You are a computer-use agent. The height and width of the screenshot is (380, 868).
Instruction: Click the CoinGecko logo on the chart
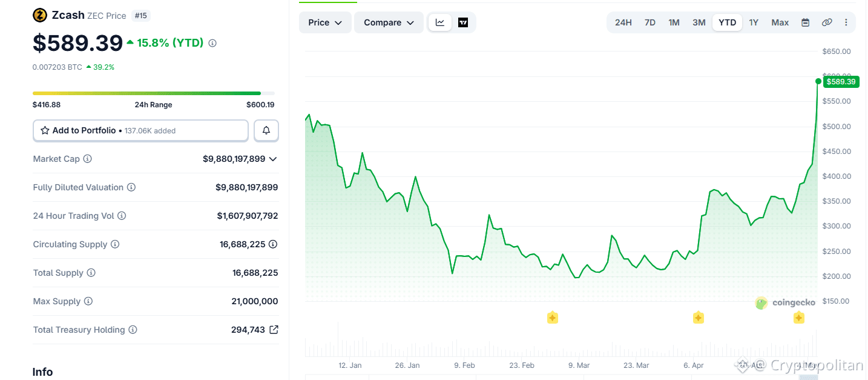point(785,303)
